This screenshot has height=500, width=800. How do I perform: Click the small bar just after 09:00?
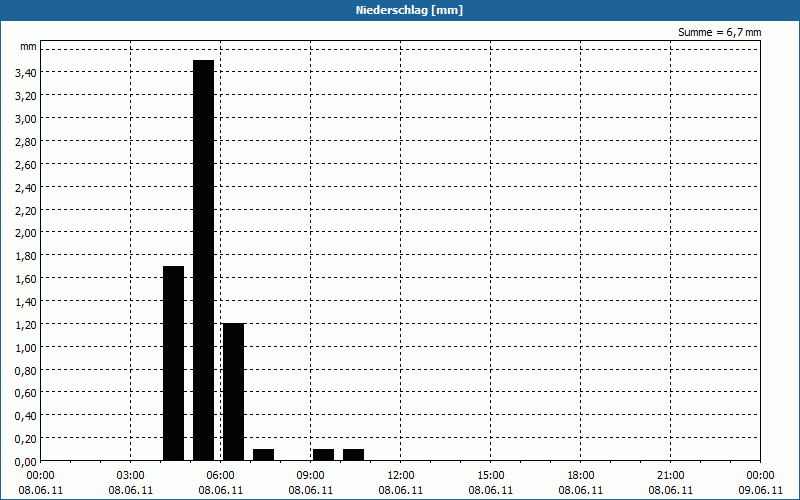pyautogui.click(x=323, y=455)
